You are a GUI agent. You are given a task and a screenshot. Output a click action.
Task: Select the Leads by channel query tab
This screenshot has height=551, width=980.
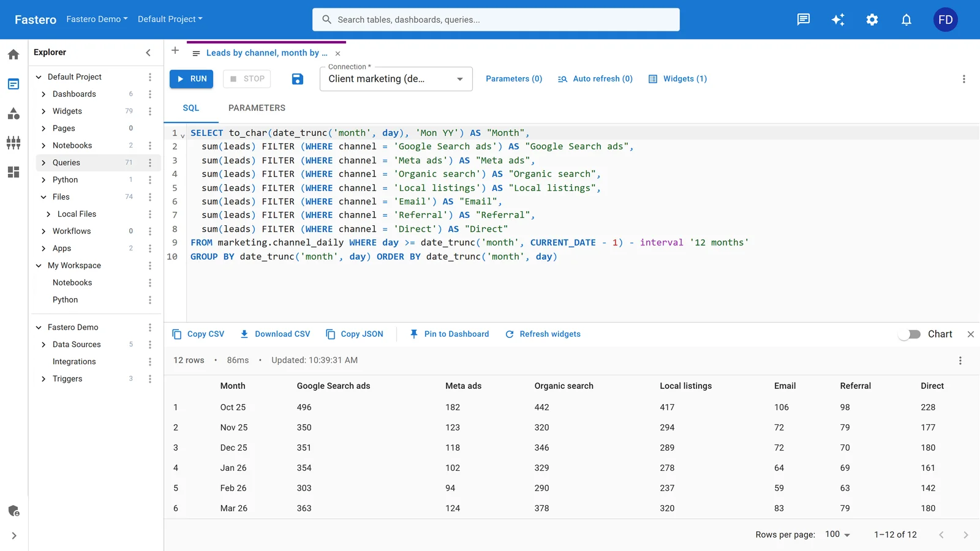(267, 53)
